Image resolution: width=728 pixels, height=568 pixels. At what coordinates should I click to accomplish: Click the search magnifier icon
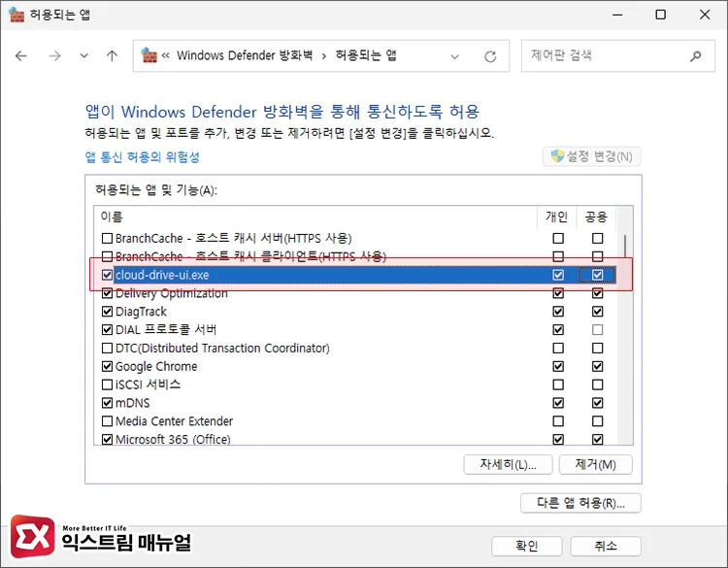pos(696,56)
